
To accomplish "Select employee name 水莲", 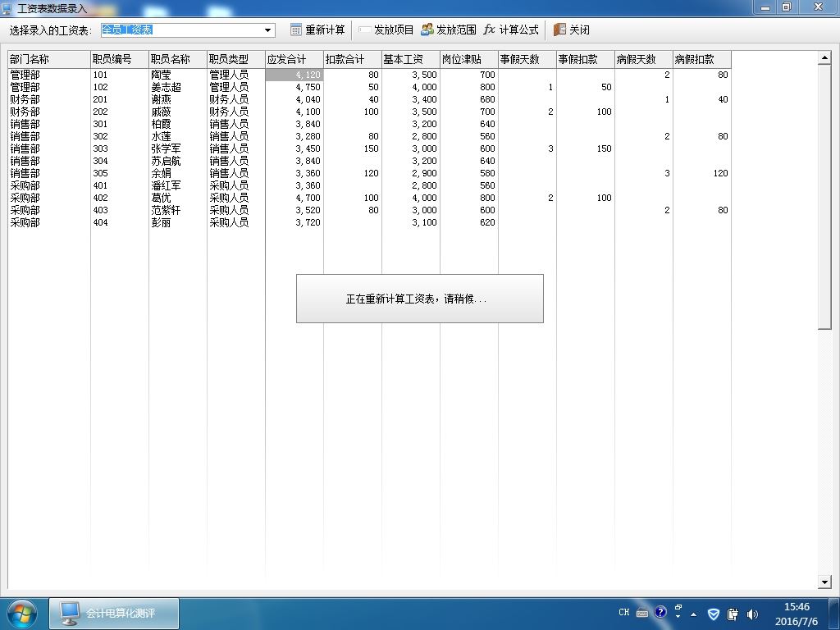I will click(x=161, y=137).
